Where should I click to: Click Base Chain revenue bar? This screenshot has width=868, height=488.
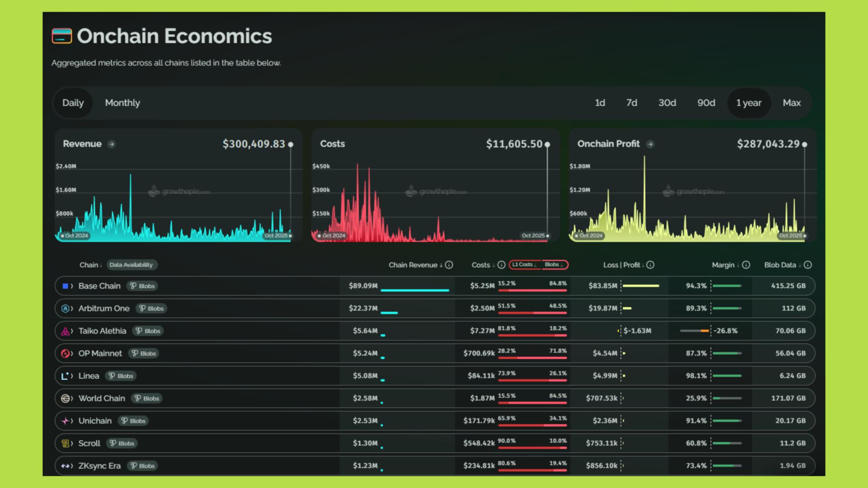click(x=415, y=290)
